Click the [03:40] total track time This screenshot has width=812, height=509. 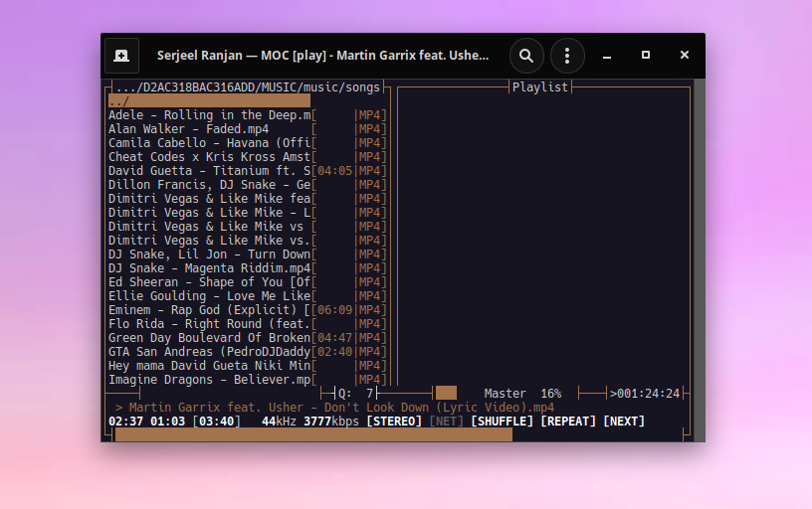coord(217,422)
